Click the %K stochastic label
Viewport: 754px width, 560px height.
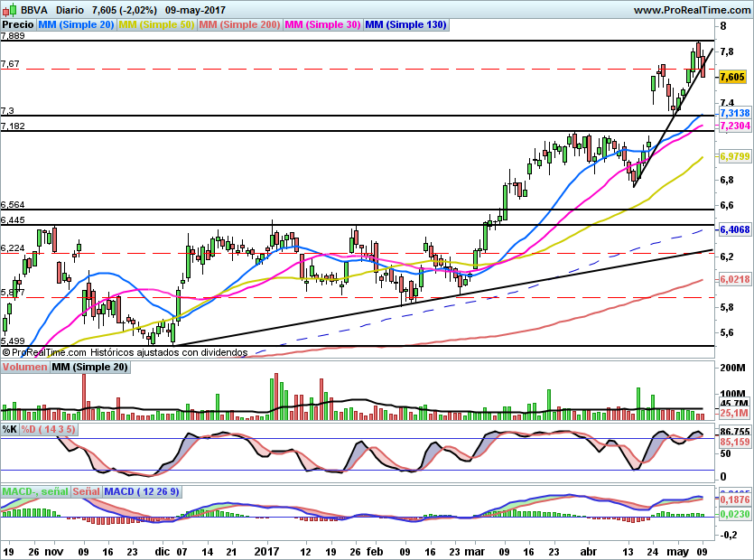10,429
